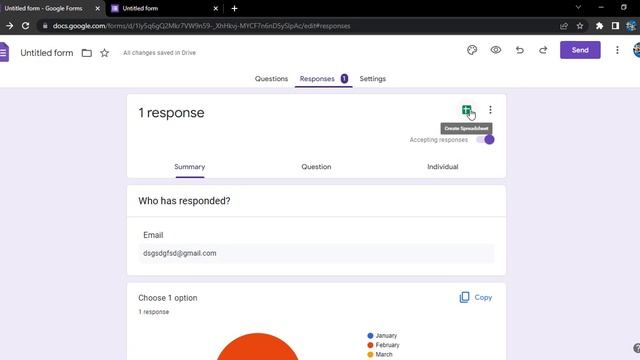Viewport: 640px width, 360px height.
Task: Open the browser profile icon
Action: coord(631,26)
